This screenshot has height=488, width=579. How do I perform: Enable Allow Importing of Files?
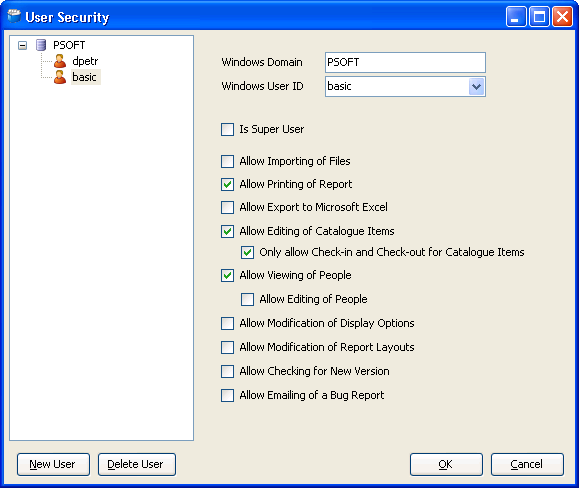(x=227, y=161)
